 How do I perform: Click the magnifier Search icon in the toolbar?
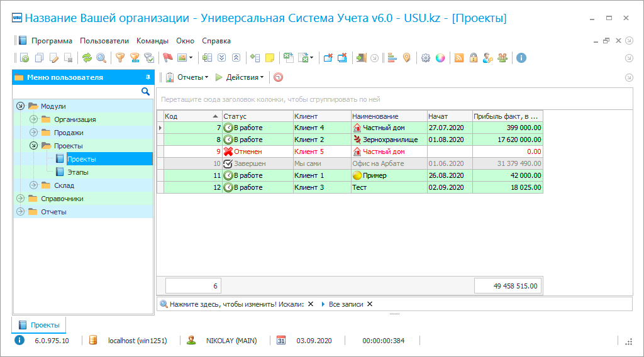[101, 58]
